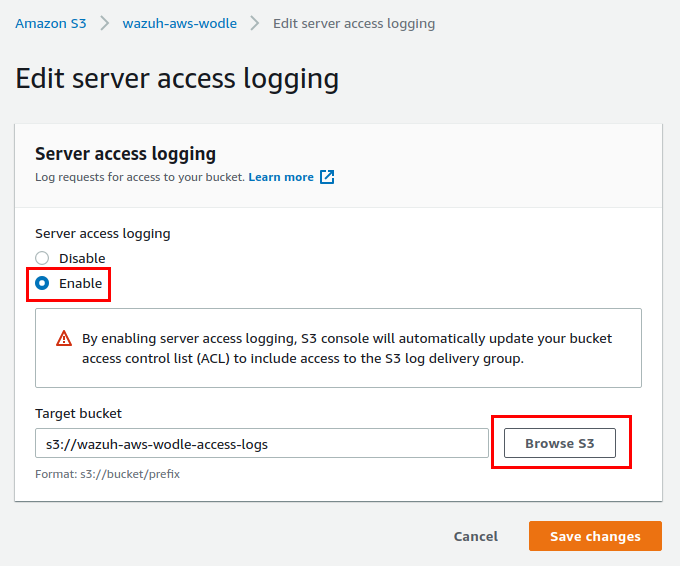
Task: Click the external link icon beside Learn more
Action: pos(327,177)
